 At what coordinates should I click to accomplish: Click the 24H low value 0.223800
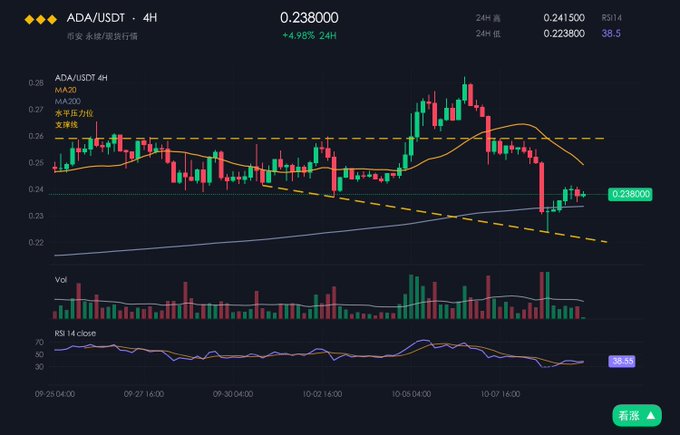coord(564,33)
